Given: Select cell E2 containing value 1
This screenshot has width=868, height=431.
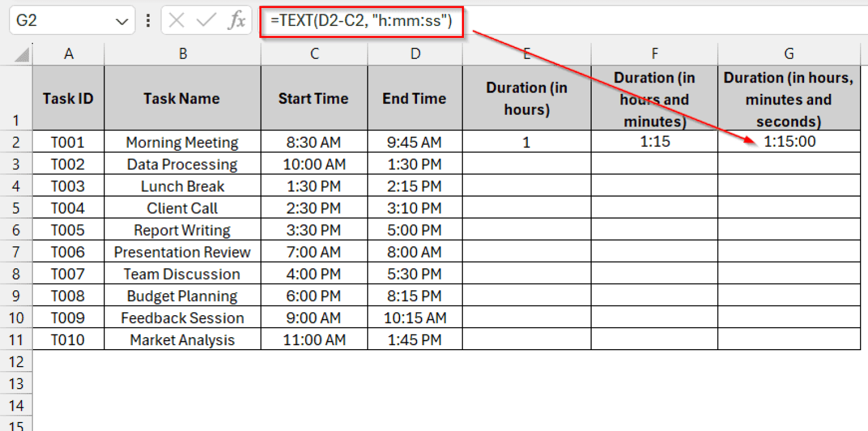Looking at the screenshot, I should [x=526, y=142].
